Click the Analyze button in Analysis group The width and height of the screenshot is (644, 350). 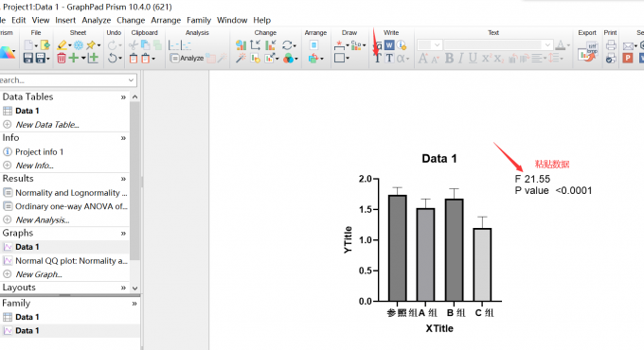point(187,59)
